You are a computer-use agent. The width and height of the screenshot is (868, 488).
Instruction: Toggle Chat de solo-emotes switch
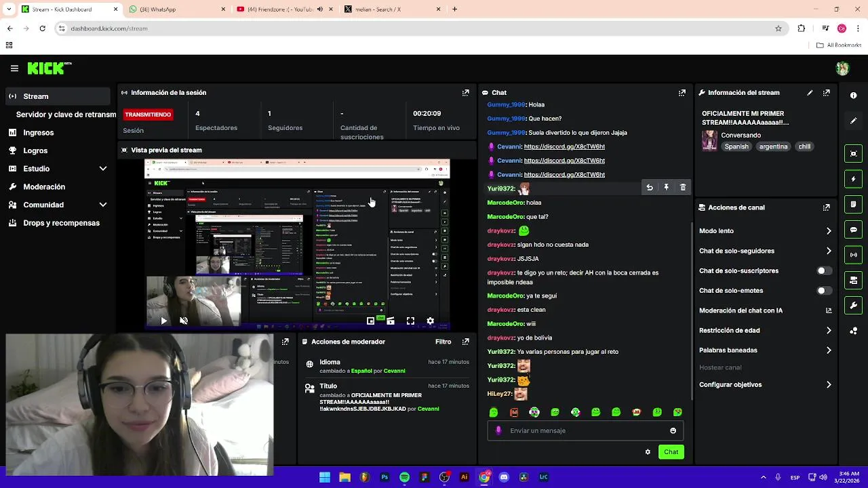click(823, 291)
